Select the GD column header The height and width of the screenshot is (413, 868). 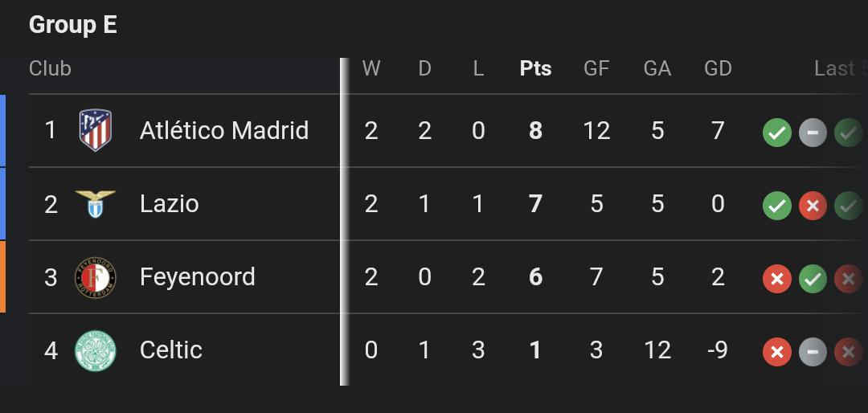[718, 68]
